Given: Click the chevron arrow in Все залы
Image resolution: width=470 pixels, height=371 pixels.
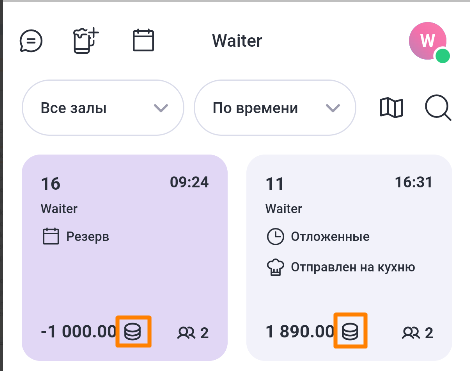Looking at the screenshot, I should (x=161, y=108).
